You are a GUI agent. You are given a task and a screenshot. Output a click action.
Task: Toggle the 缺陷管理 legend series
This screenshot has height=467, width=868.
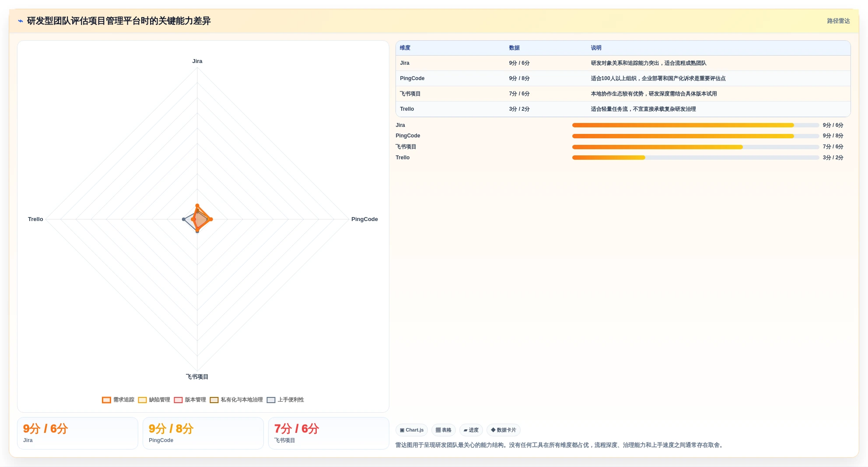[x=154, y=400]
